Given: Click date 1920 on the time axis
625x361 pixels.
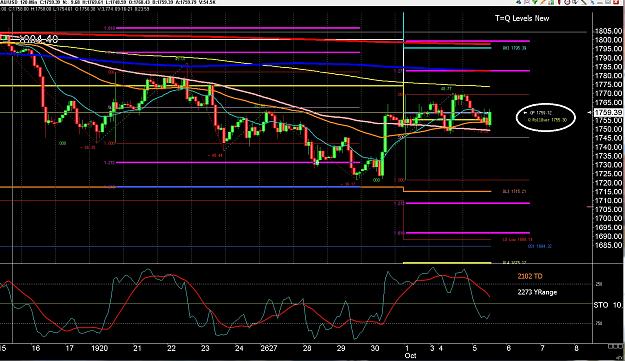Looking at the screenshot, I should pyautogui.click(x=100, y=348).
